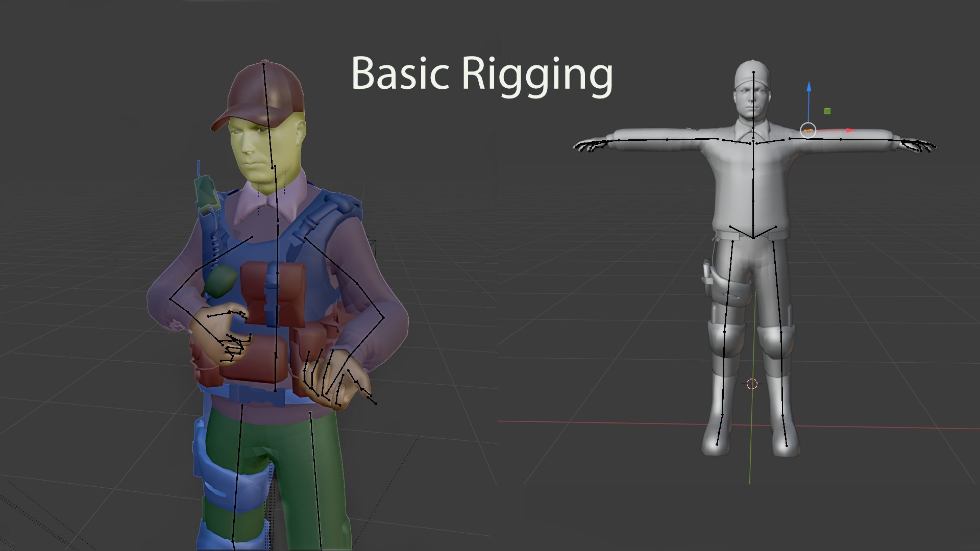Click the blue Z-axis gizmo arrow
The image size is (980, 551).
[808, 88]
